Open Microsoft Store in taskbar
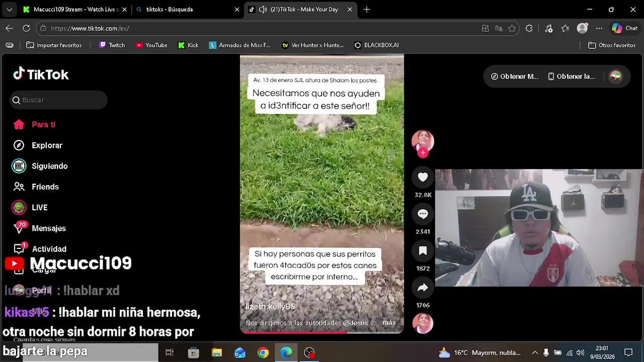 [193, 352]
